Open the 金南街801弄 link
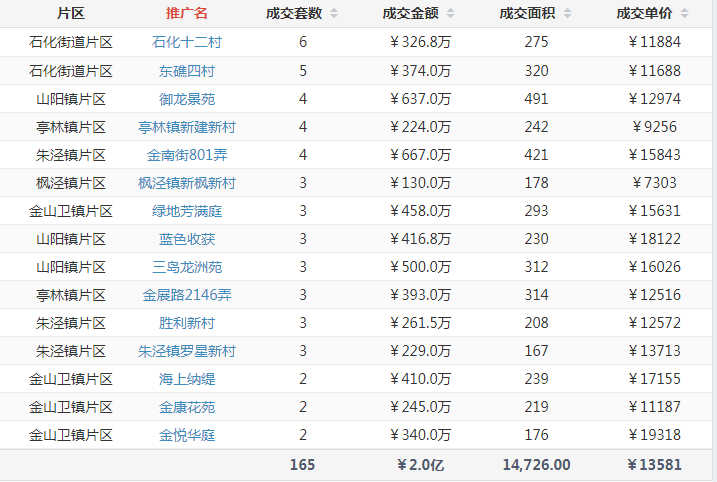 click(187, 155)
